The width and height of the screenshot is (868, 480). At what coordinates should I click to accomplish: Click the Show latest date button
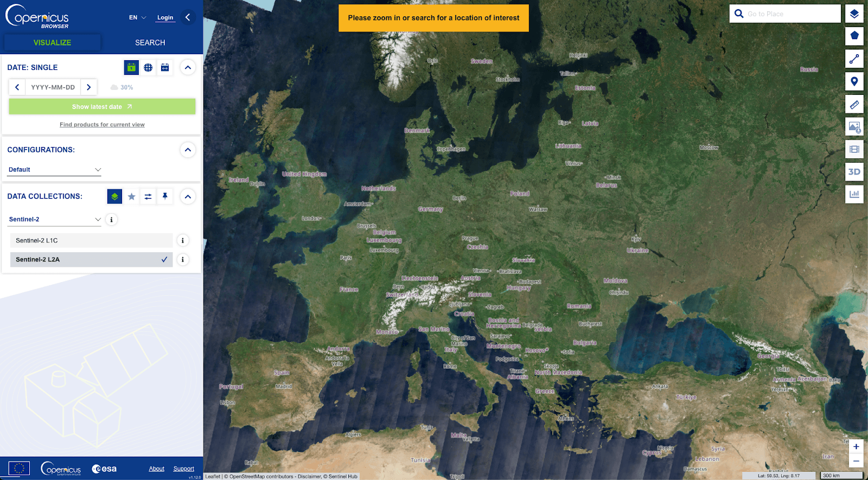click(102, 106)
